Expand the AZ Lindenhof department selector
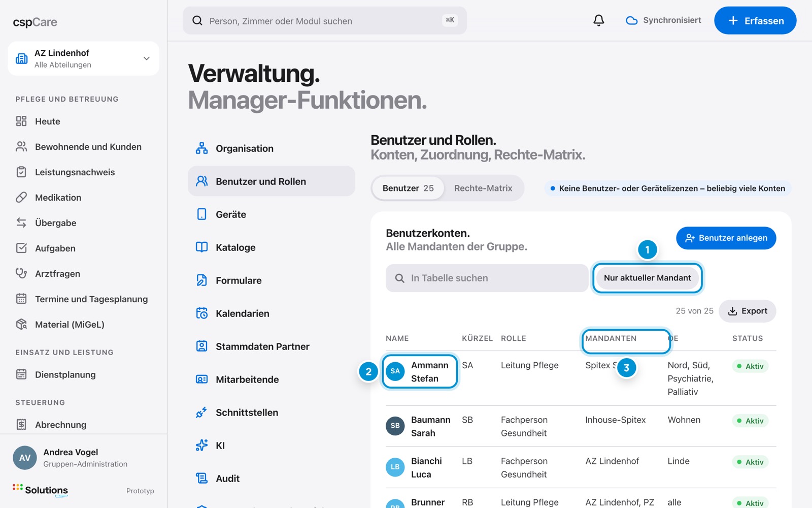 tap(83, 58)
